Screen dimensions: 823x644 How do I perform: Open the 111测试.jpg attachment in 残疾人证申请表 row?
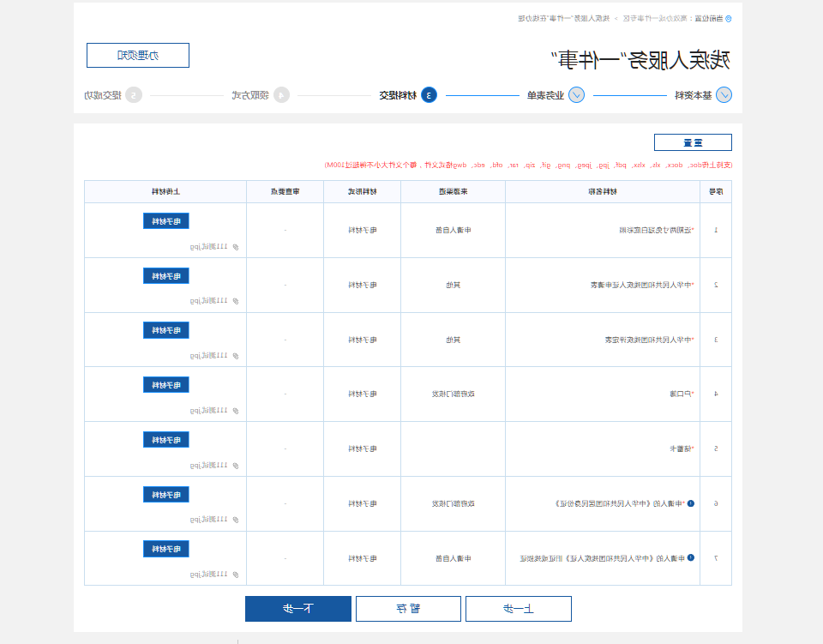[209, 301]
